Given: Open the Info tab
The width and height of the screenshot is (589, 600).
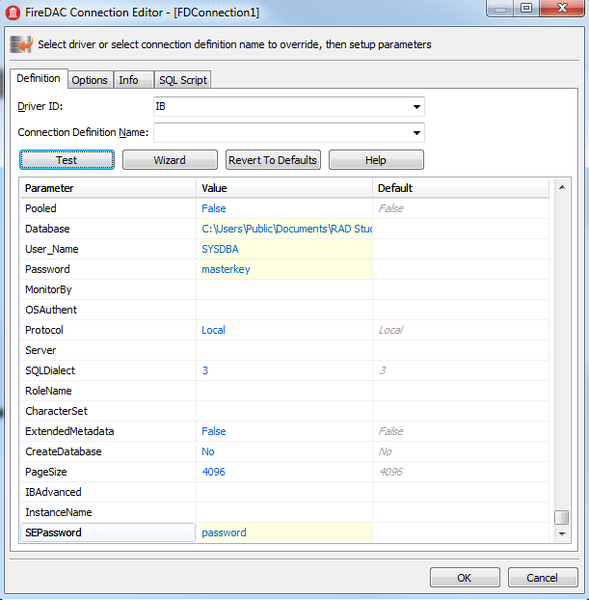Looking at the screenshot, I should (x=129, y=80).
